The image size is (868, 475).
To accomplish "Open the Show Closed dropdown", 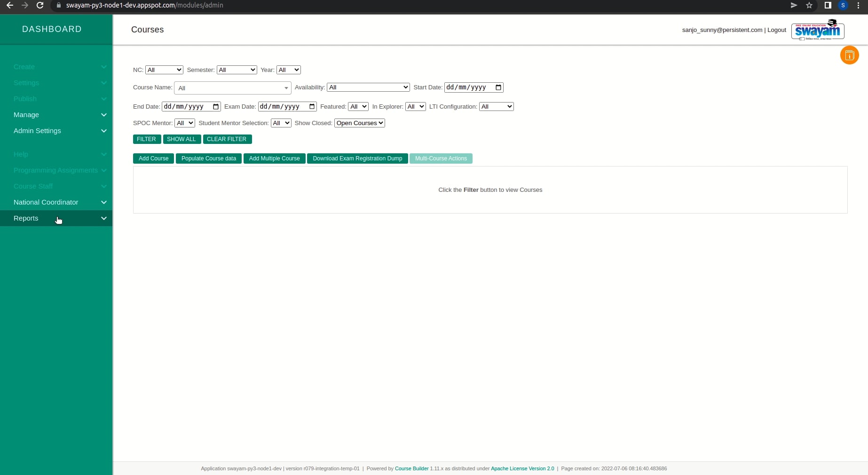I will [359, 123].
